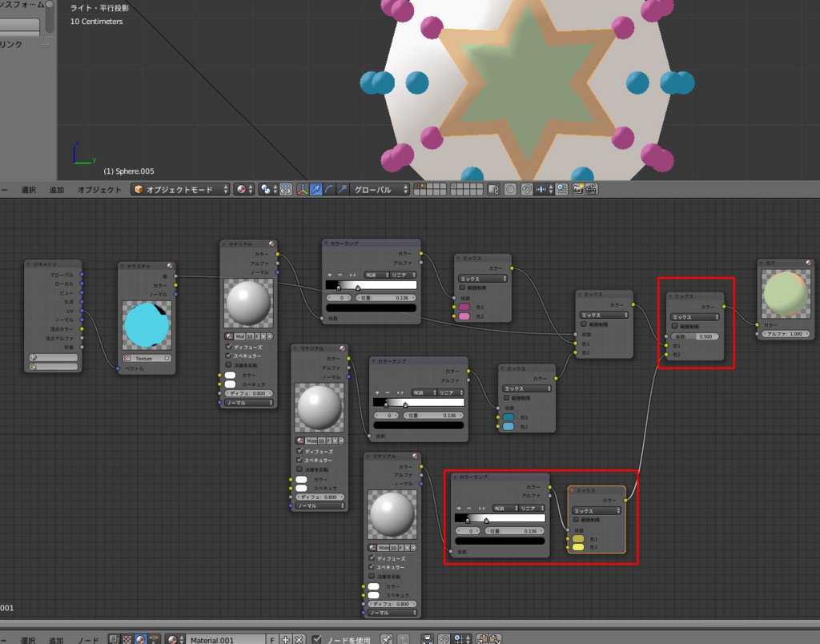Open blend type dropdown on final Mix node

click(695, 317)
